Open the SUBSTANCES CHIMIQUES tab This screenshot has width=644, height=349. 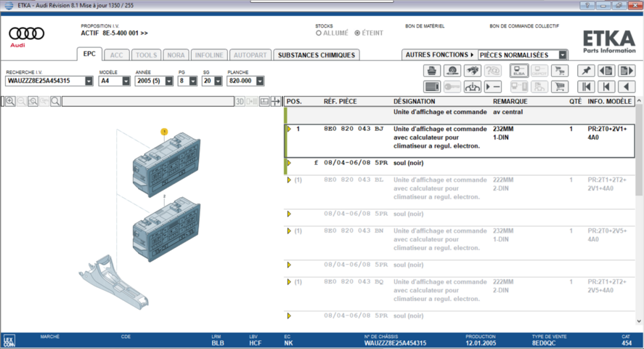[x=317, y=55]
